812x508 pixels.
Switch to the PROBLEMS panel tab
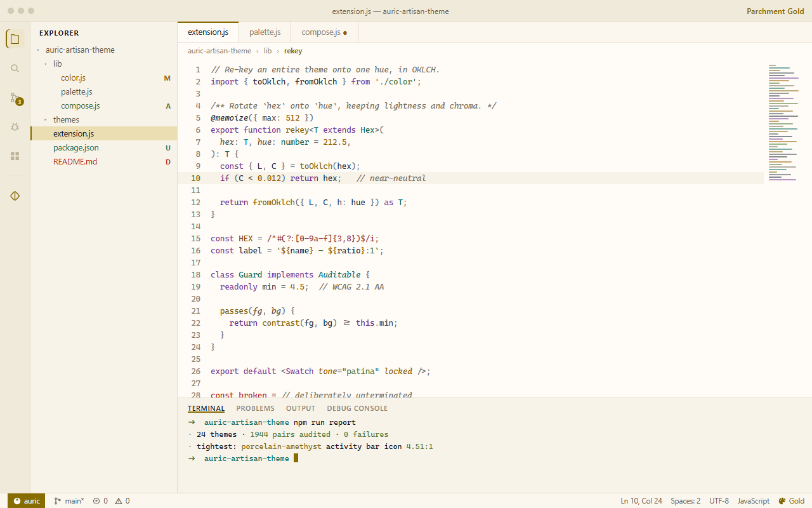255,408
